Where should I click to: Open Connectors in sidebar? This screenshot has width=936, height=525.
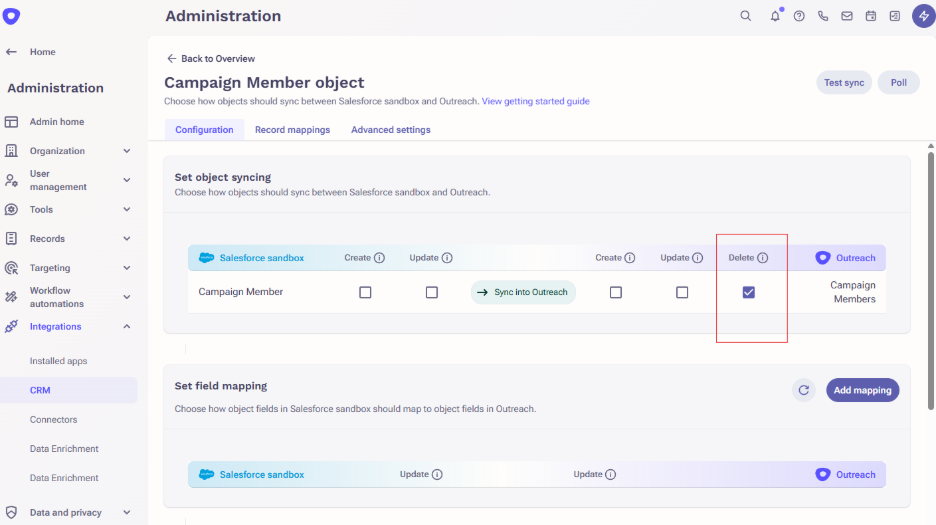(x=54, y=419)
